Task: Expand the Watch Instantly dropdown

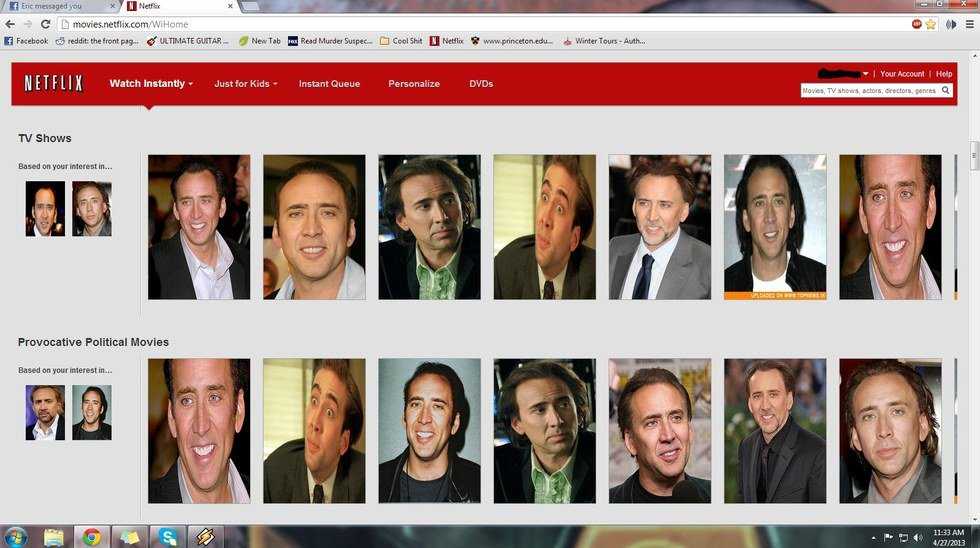Action: click(x=151, y=84)
